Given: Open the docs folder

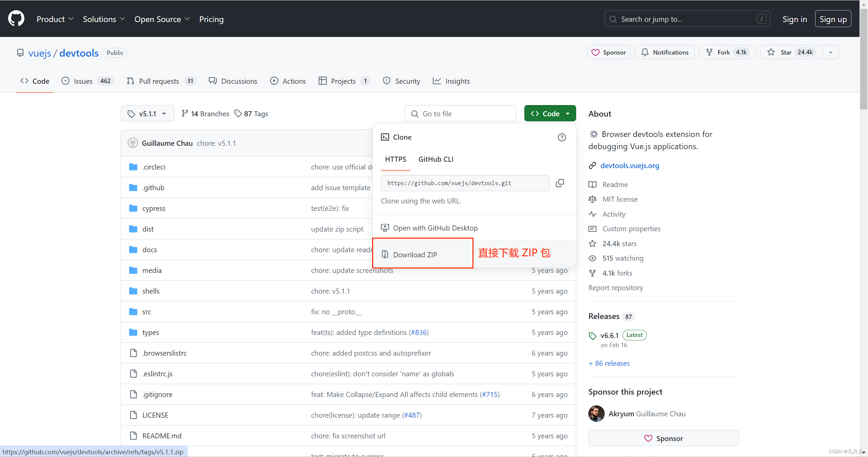Looking at the screenshot, I should tap(149, 249).
